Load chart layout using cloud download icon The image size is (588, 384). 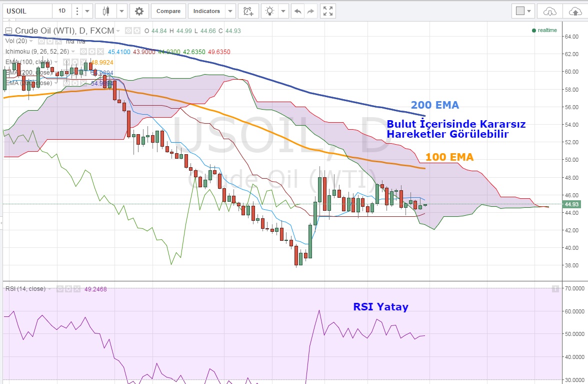pyautogui.click(x=549, y=11)
